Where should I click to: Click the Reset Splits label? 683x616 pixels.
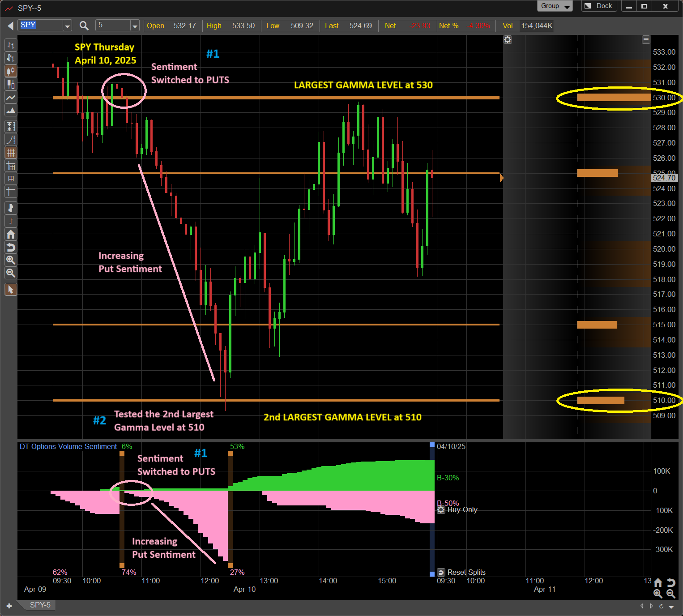pos(466,572)
